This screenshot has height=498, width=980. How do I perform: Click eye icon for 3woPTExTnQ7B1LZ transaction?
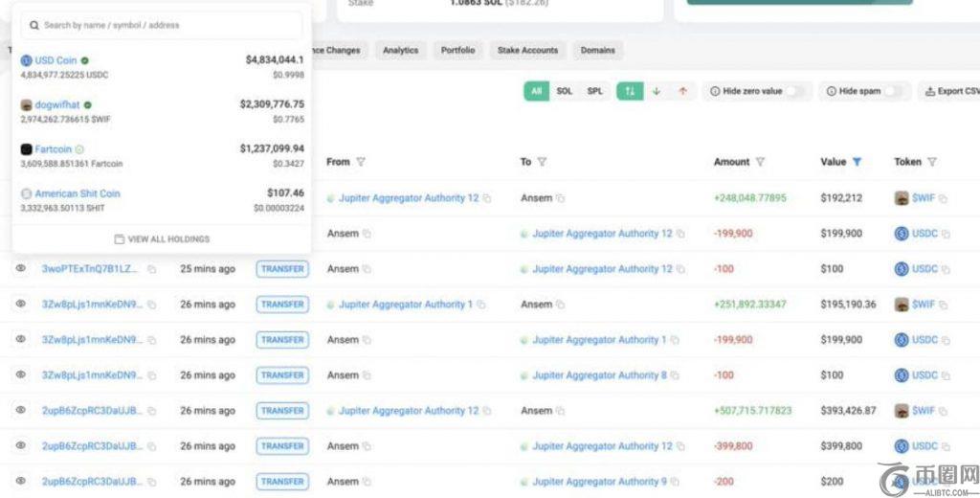click(20, 269)
